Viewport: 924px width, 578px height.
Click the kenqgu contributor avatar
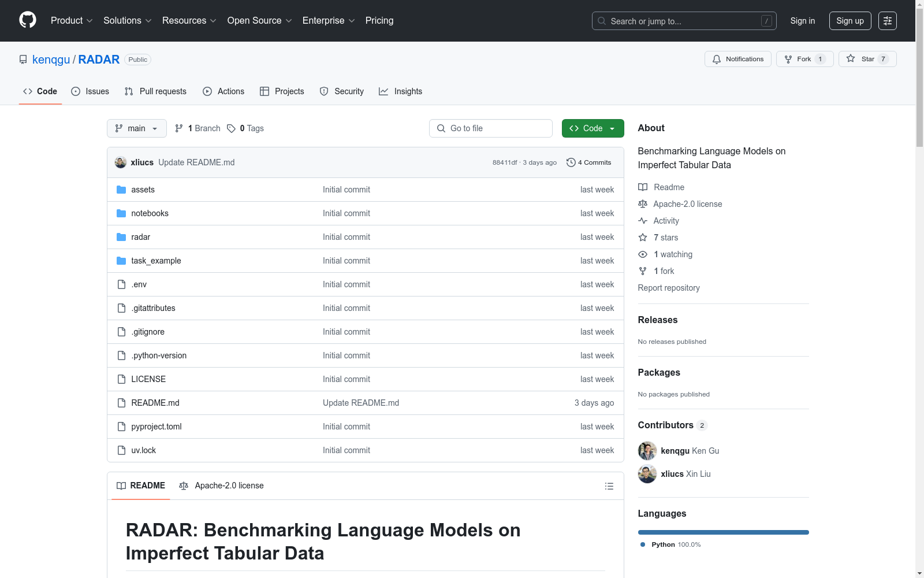click(647, 451)
